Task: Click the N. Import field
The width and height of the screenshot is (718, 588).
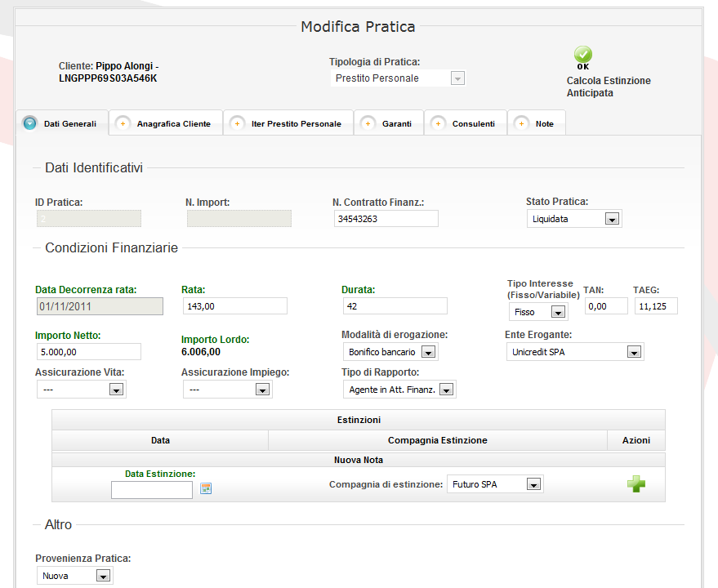Action: point(239,219)
